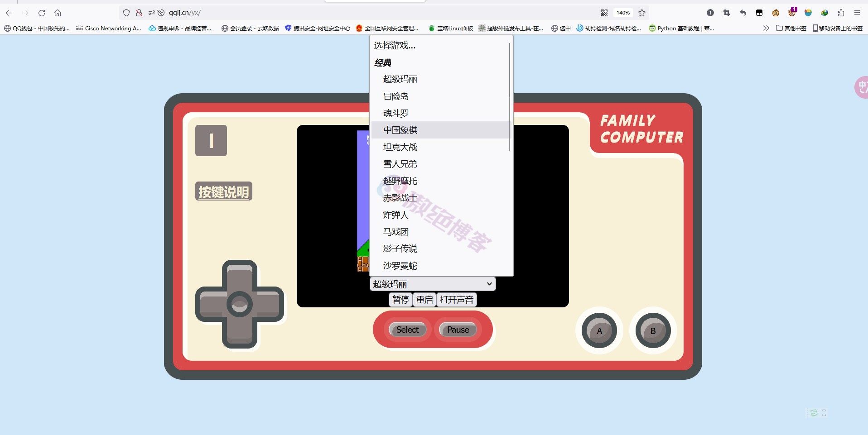Click the insecure connection lock icon
Image resolution: width=868 pixels, height=435 pixels.
tap(139, 13)
